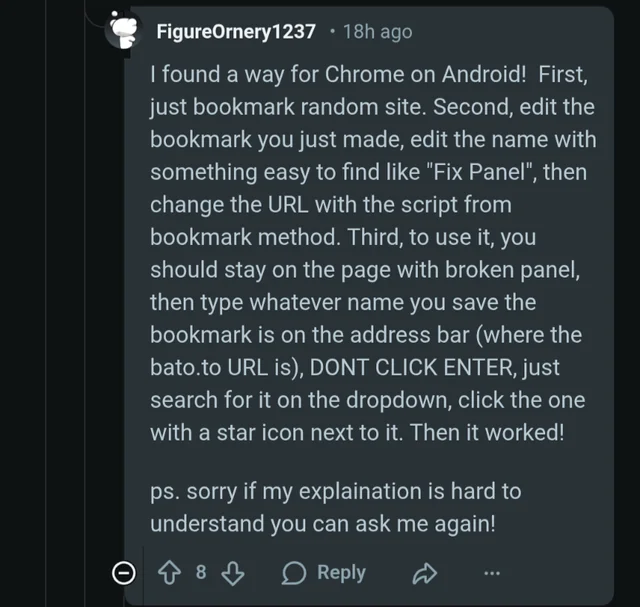Click the "understand you can ask me again!" line
Viewport: 640px width, 607px height.
coord(322,524)
